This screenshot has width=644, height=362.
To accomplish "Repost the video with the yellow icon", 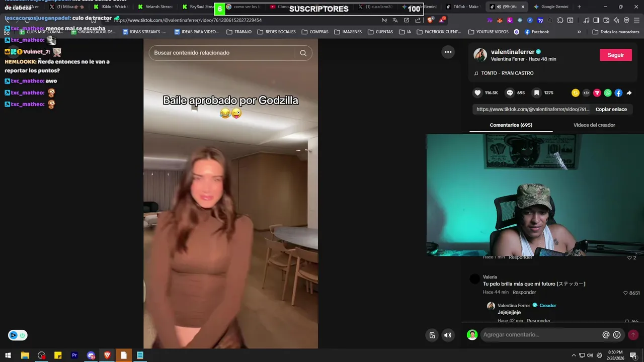I will [576, 93].
